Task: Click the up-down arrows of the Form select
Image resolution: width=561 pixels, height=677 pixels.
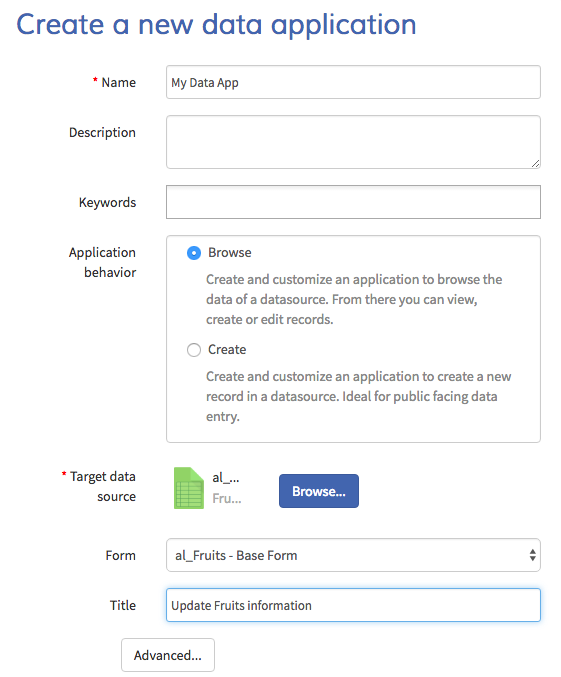Action: click(x=532, y=555)
